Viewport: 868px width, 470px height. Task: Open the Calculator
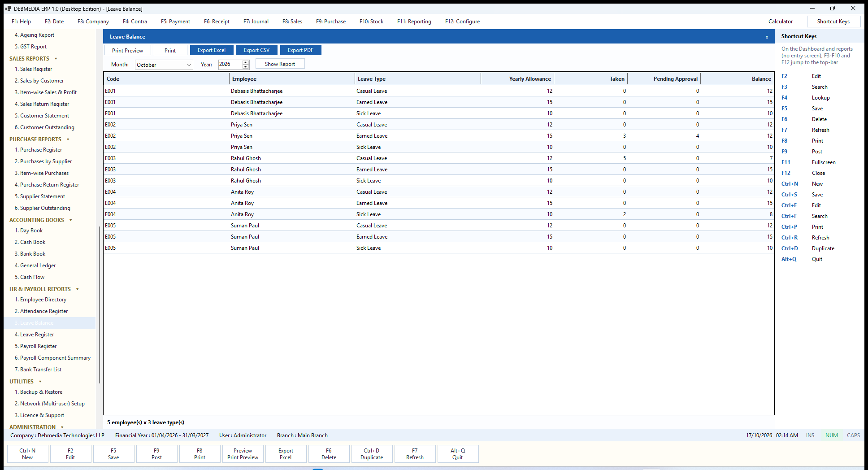pyautogui.click(x=781, y=22)
